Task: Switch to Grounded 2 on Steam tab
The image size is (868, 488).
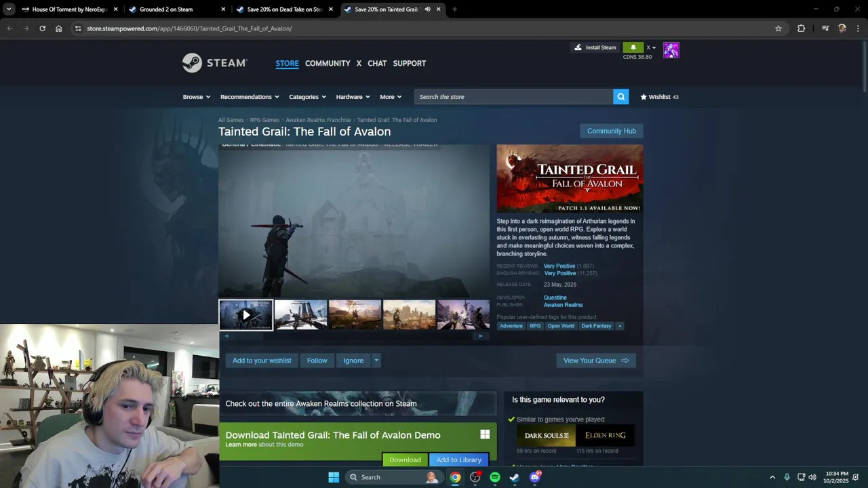Action: 178,9
